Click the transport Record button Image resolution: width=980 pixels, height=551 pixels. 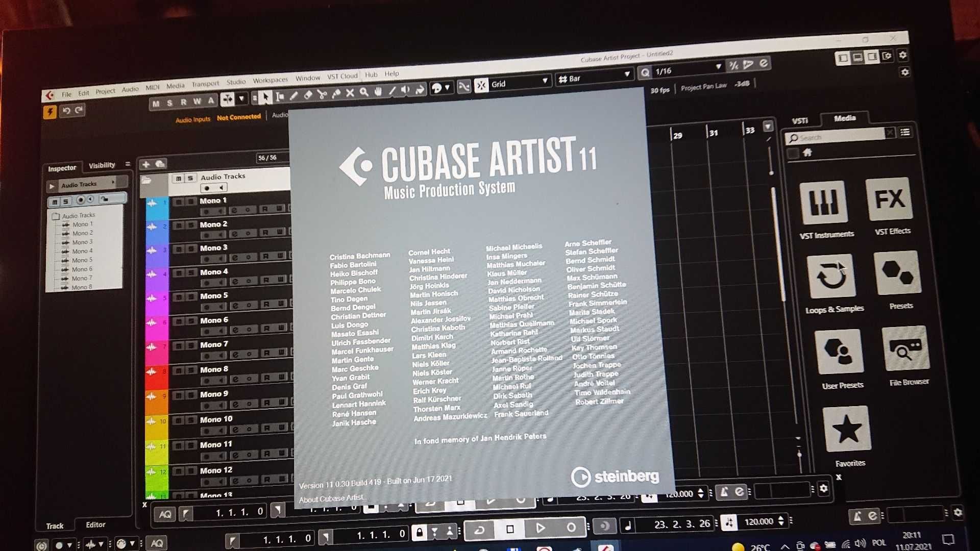[x=571, y=527]
